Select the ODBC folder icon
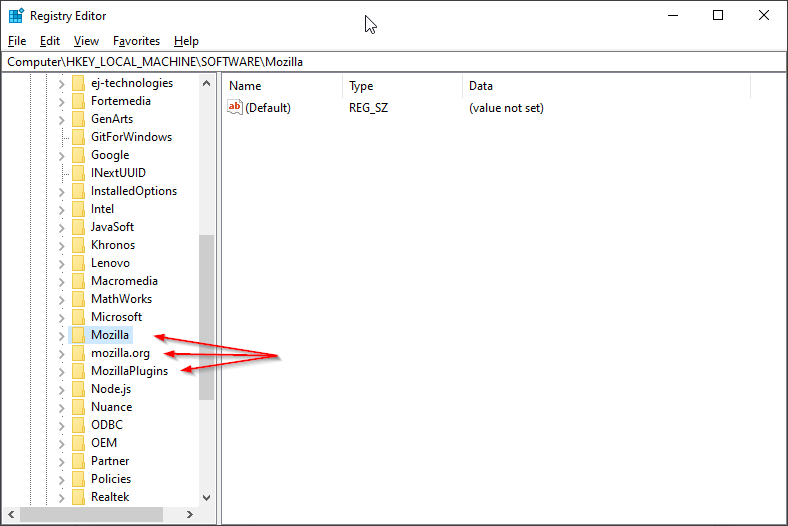 point(78,425)
